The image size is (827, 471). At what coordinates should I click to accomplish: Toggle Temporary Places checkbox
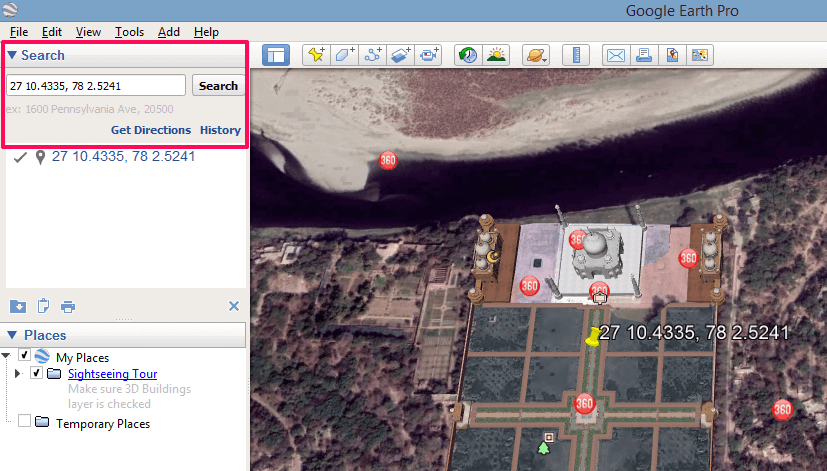pyautogui.click(x=24, y=420)
